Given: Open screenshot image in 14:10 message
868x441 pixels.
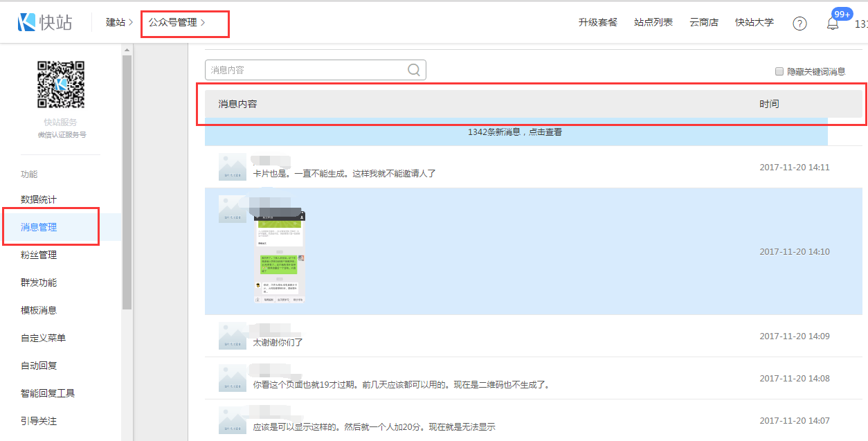Looking at the screenshot, I should (280, 256).
